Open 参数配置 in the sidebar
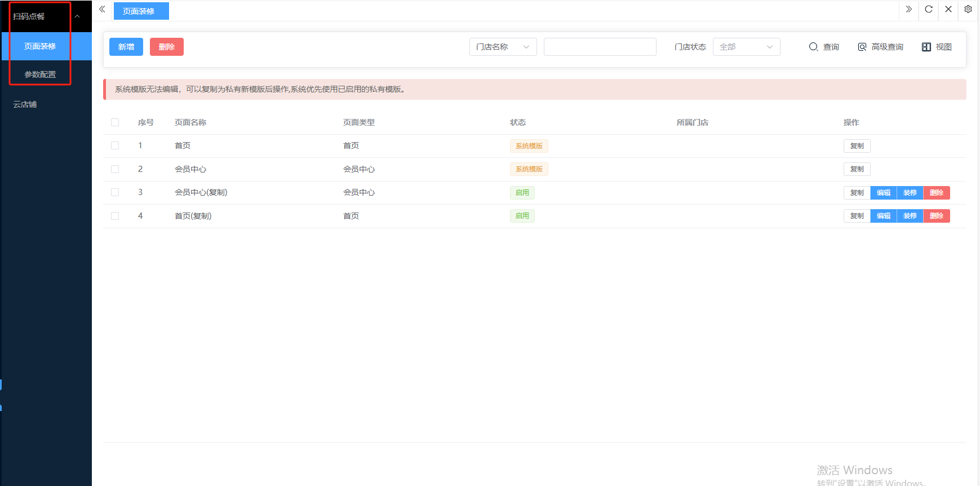The image size is (980, 486). coord(40,74)
